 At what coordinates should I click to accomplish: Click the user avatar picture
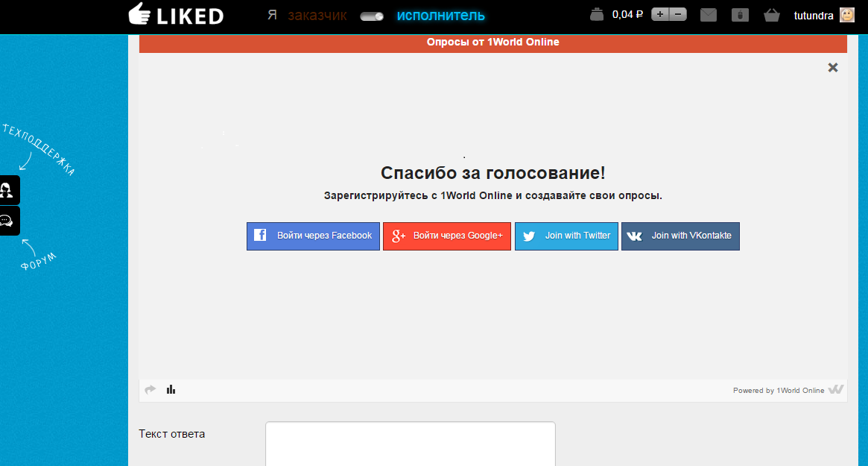(x=847, y=15)
